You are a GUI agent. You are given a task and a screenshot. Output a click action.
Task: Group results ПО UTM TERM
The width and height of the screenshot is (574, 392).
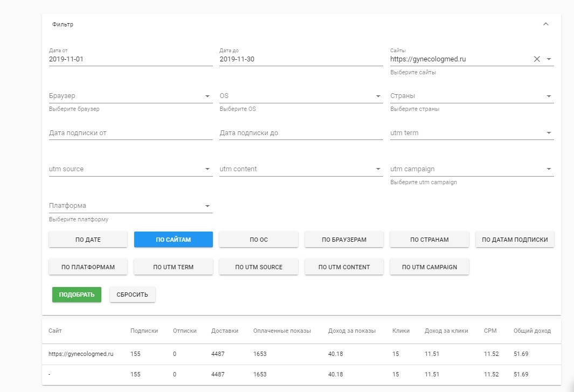[173, 267]
